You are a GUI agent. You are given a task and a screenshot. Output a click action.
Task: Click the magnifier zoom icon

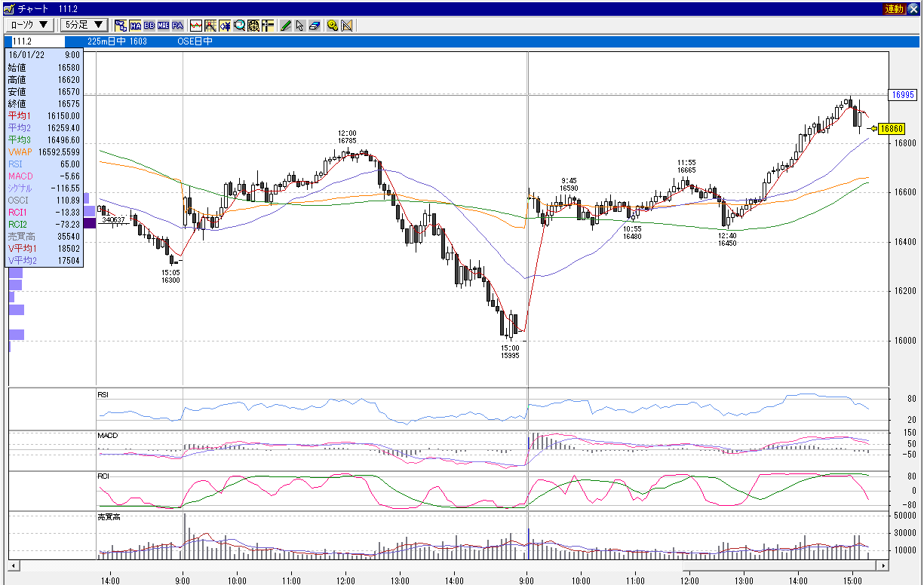pos(239,25)
